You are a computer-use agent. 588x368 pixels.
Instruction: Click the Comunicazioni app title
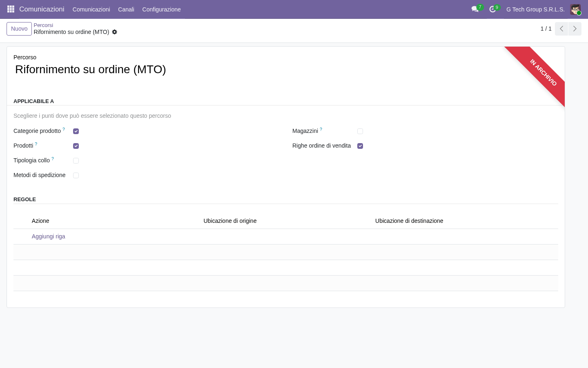42,9
